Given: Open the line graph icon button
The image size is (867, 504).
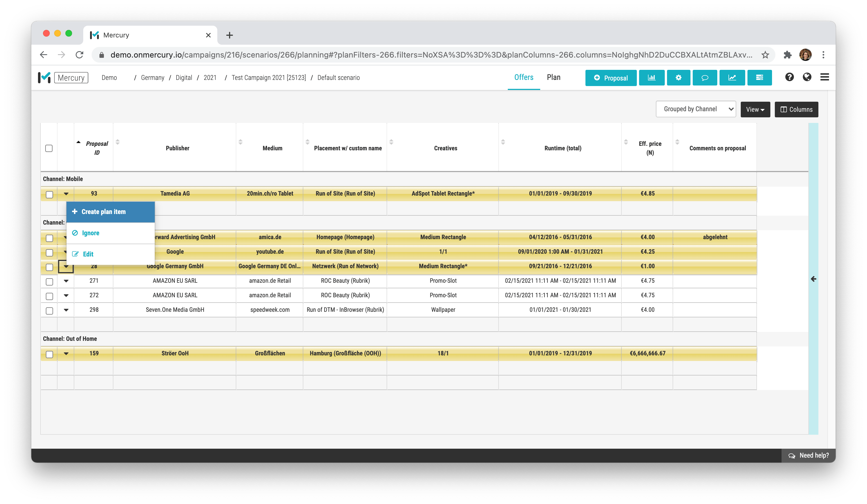Looking at the screenshot, I should point(732,78).
